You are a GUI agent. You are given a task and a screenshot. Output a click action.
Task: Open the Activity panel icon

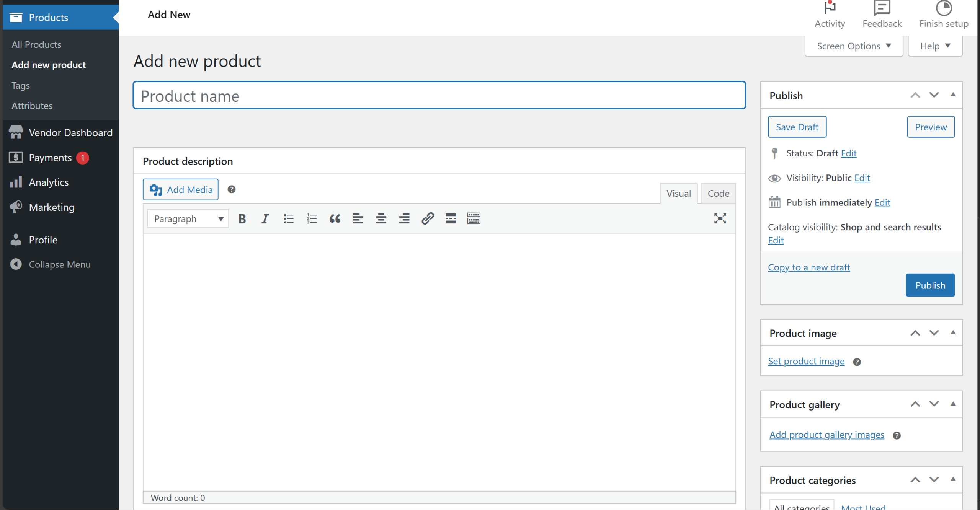point(830,15)
